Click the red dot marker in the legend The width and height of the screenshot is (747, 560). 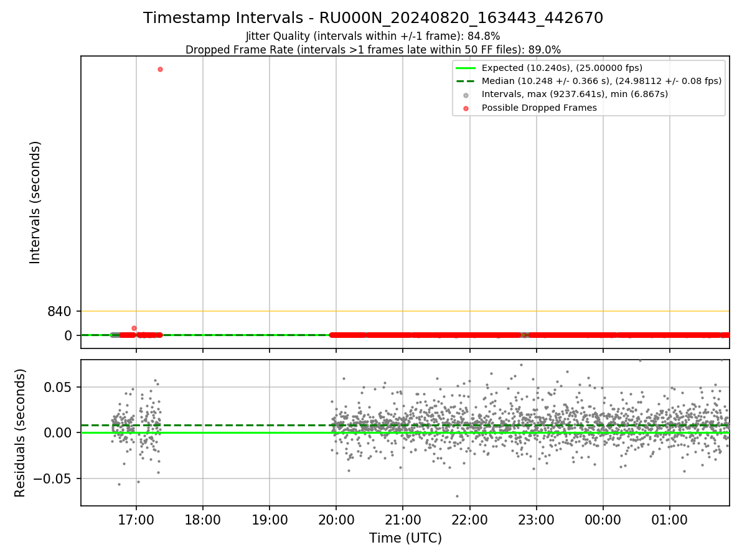(x=466, y=108)
